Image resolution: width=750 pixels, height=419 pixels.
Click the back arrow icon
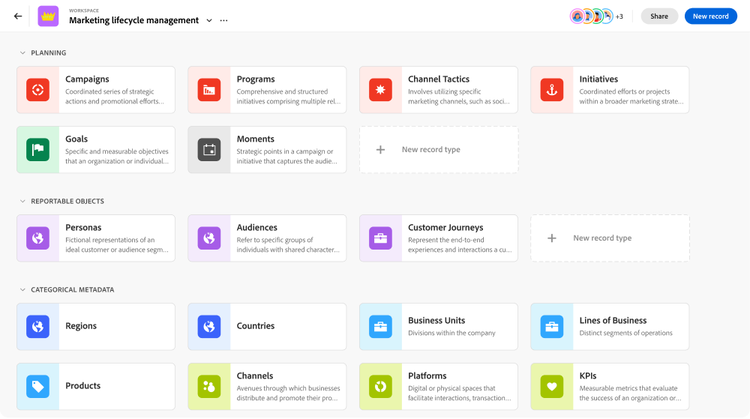[x=18, y=16]
